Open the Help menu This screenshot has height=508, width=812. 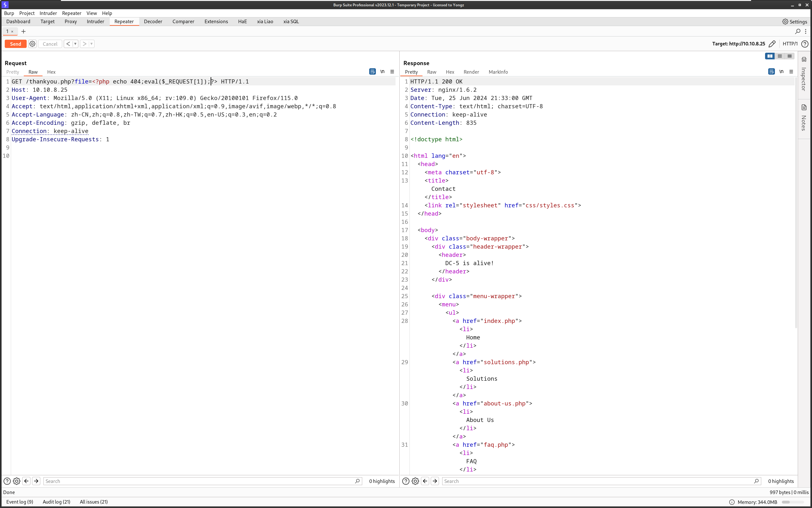pos(107,13)
